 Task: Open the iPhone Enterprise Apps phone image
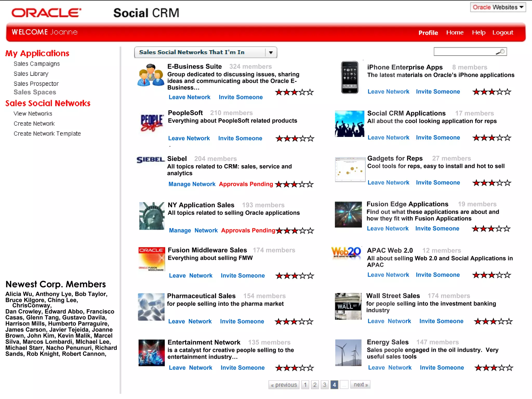coord(350,77)
